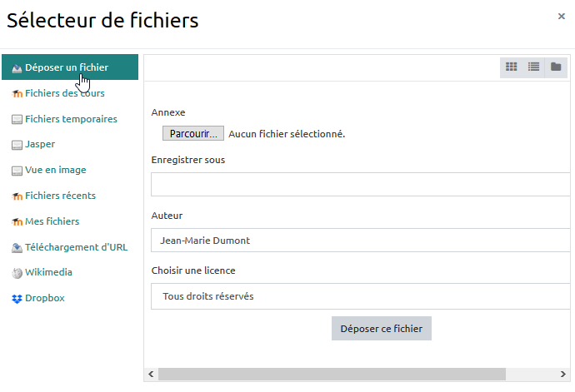Click the Vue en image icon
The image size is (575, 392).
[x=17, y=171]
